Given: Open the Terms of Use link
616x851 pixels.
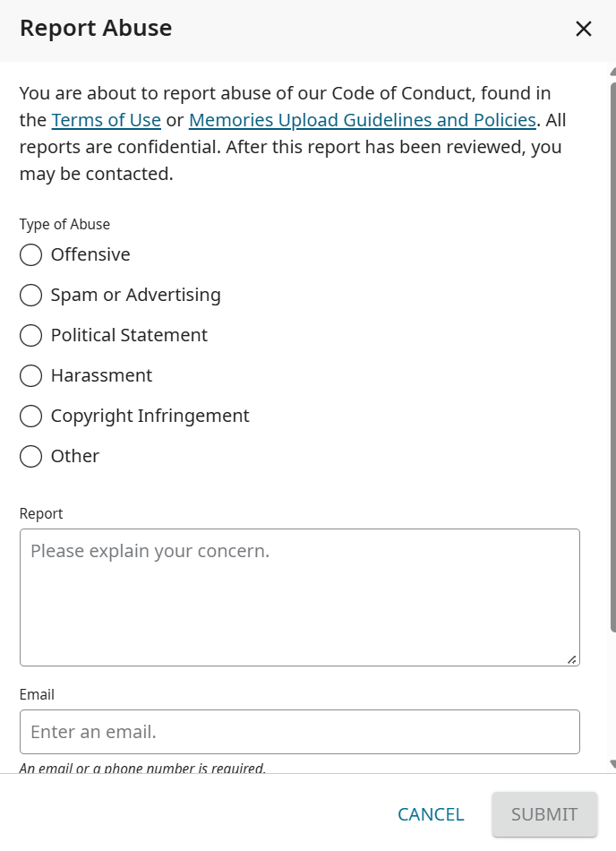Looking at the screenshot, I should click(106, 120).
